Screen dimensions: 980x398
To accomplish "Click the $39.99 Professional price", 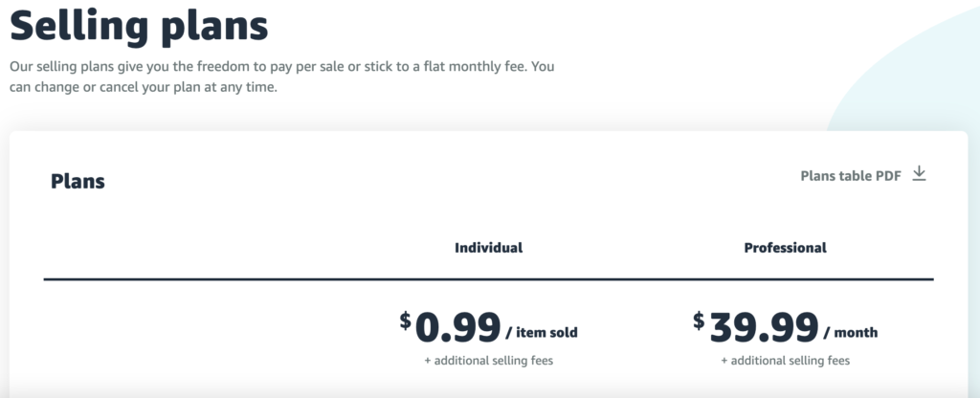I will (x=764, y=327).
